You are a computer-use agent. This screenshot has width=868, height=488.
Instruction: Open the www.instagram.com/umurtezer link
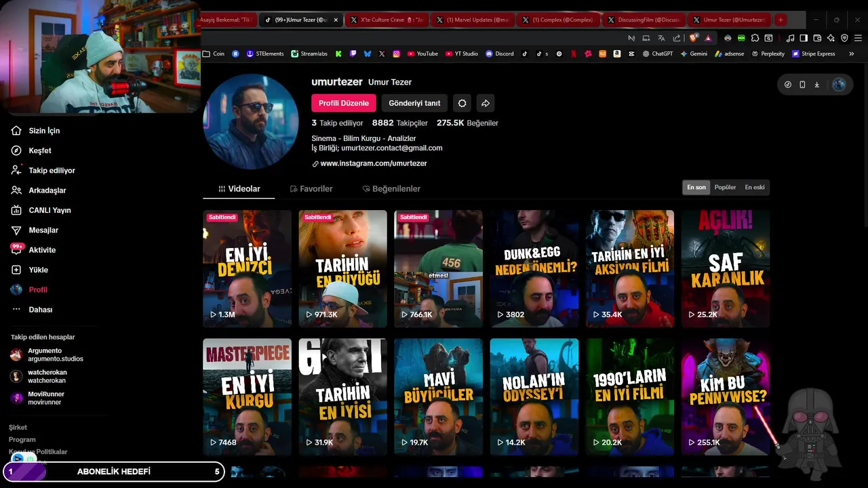coord(373,163)
